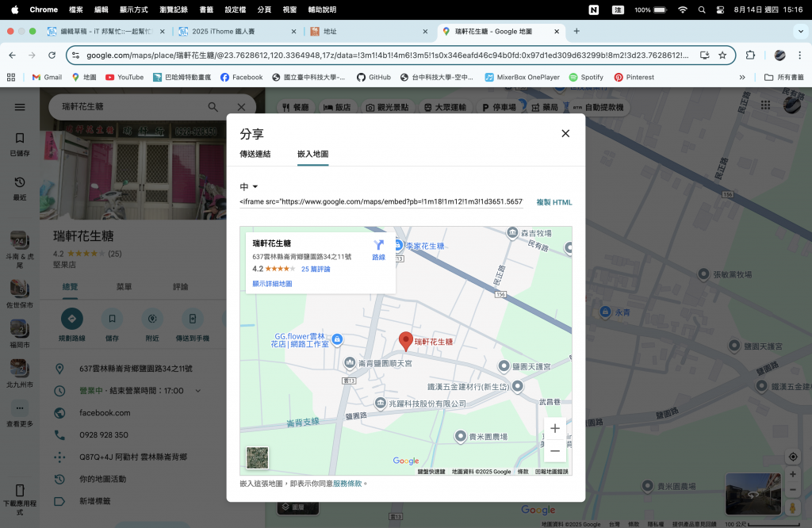Image resolution: width=812 pixels, height=528 pixels.
Task: Open the facebook.com website link
Action: (105, 412)
